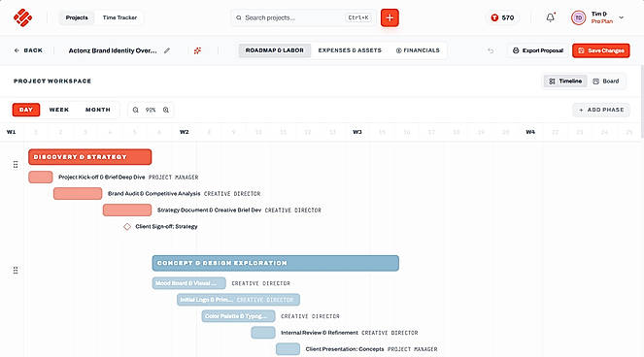Viewport: 644px width, 357px height.
Task: Open the Projects tab
Action: 77,17
